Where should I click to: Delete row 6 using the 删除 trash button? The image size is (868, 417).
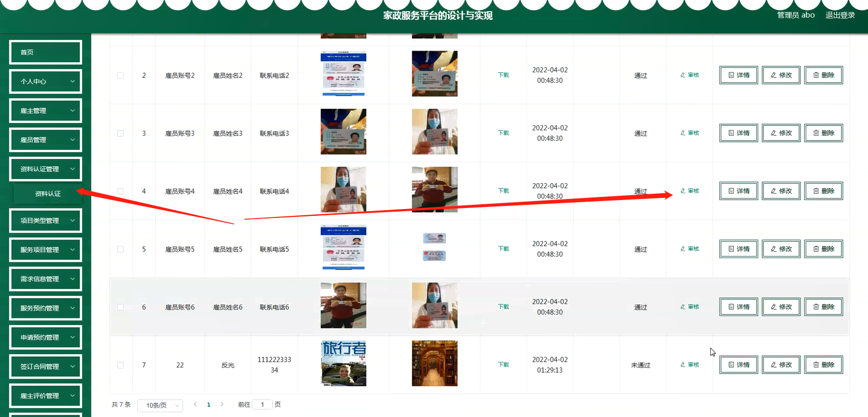(823, 307)
